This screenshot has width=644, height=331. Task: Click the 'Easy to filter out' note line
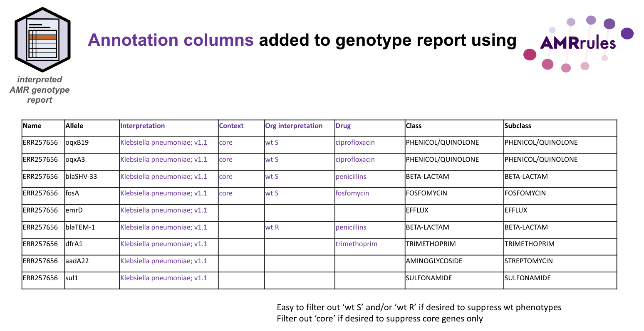(x=419, y=308)
